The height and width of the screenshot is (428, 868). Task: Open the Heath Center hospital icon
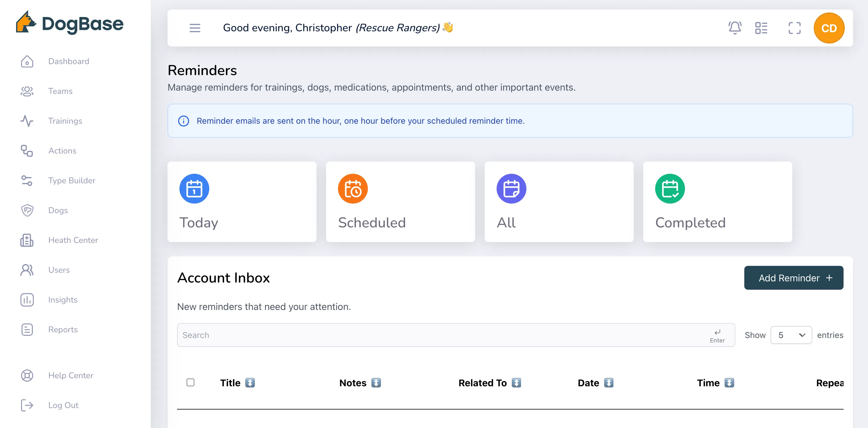(x=27, y=240)
